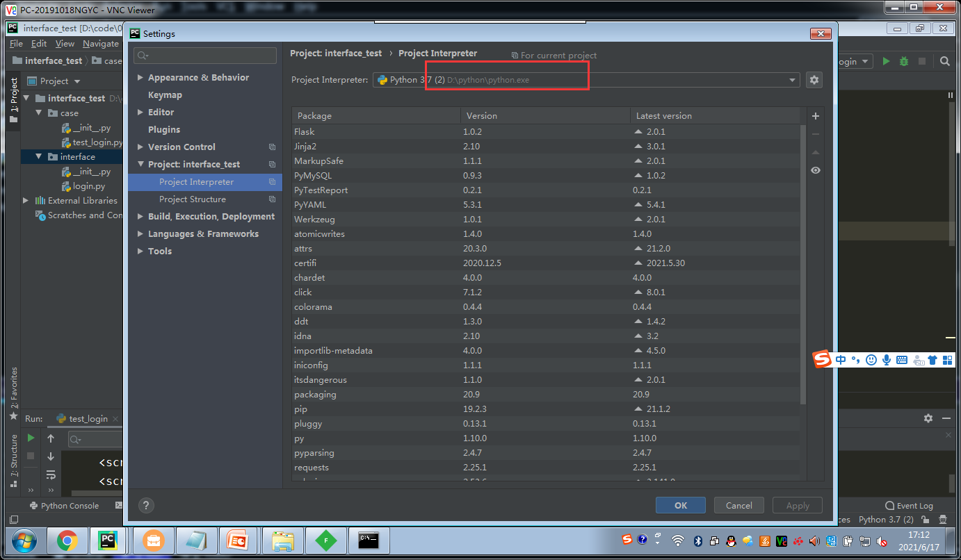961x560 pixels.
Task: Expand the Editor settings section
Action: (x=140, y=113)
